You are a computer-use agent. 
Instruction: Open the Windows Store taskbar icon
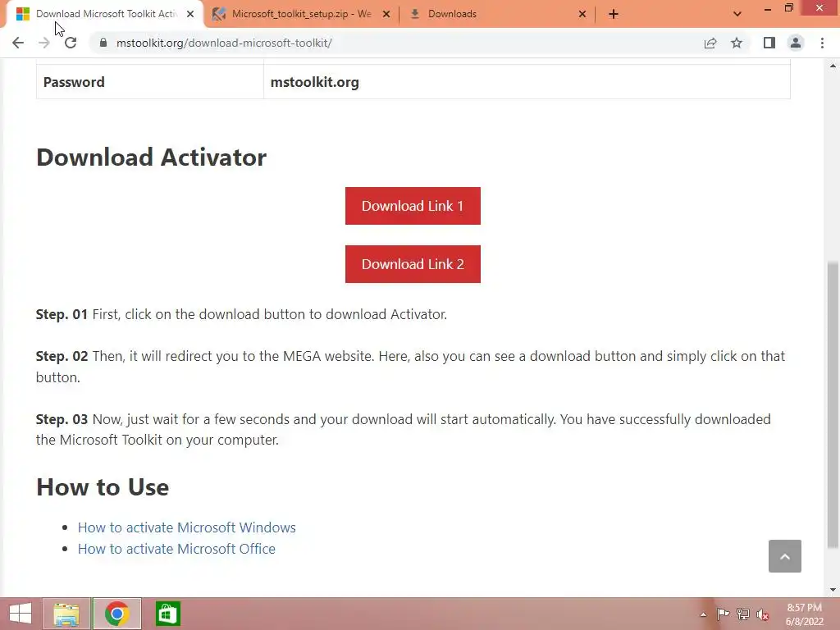click(x=167, y=614)
